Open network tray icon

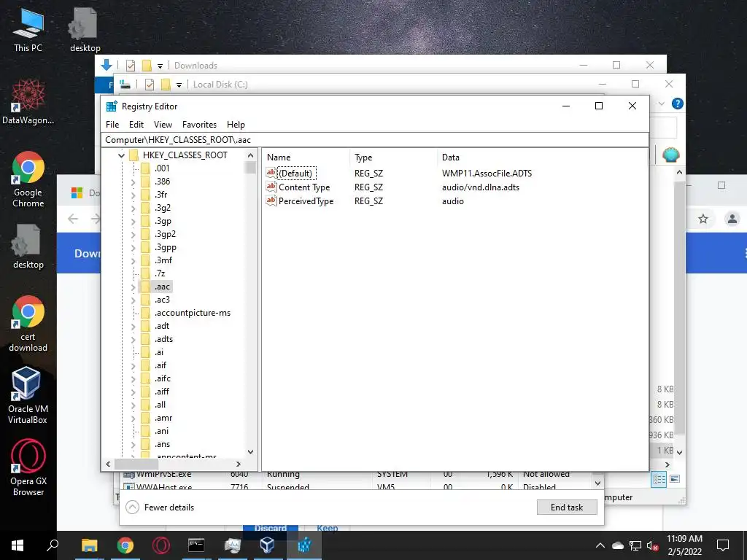(635, 545)
